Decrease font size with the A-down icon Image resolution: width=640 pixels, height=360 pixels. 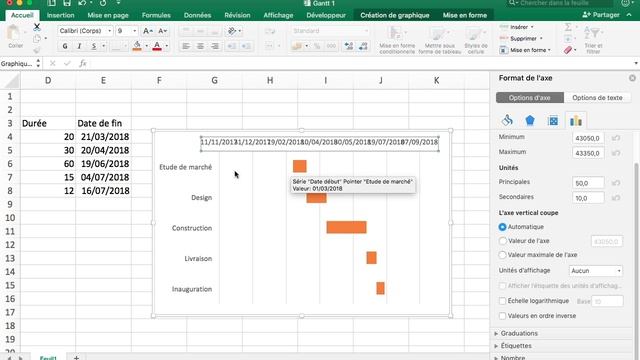click(162, 31)
